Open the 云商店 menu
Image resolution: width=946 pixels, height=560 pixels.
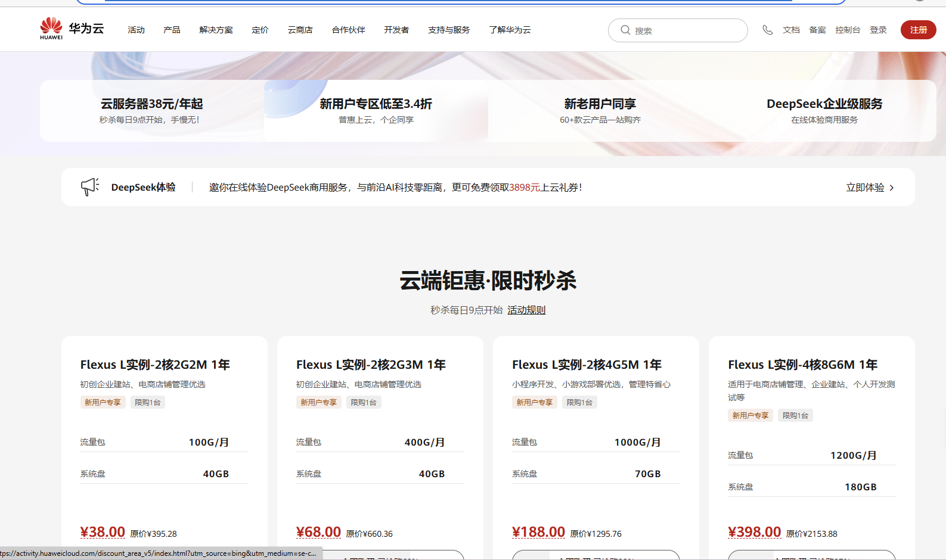click(x=300, y=30)
